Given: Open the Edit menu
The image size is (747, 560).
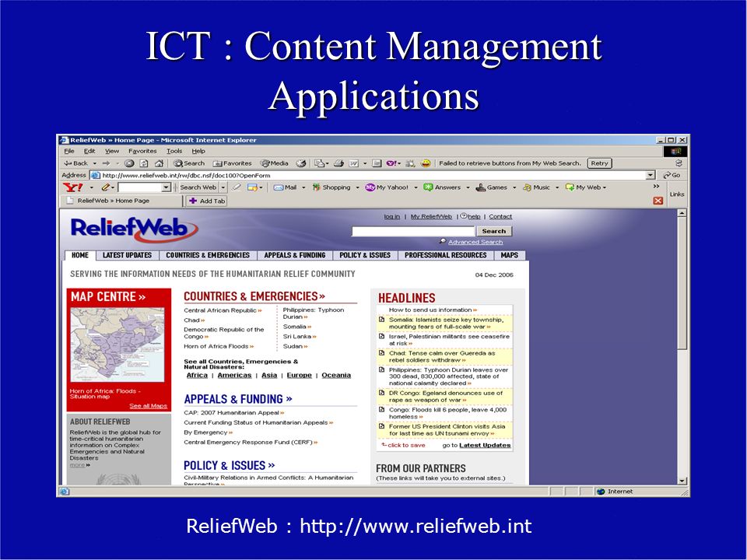Looking at the screenshot, I should (x=89, y=151).
